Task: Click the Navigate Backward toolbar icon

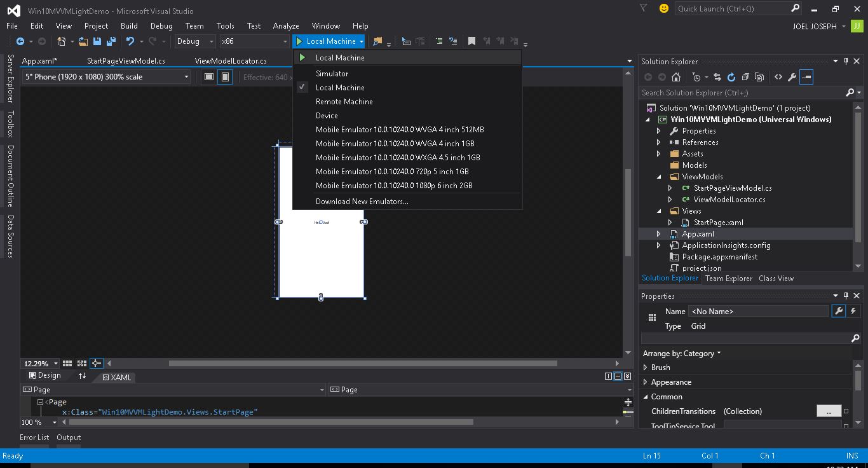Action: (x=20, y=41)
